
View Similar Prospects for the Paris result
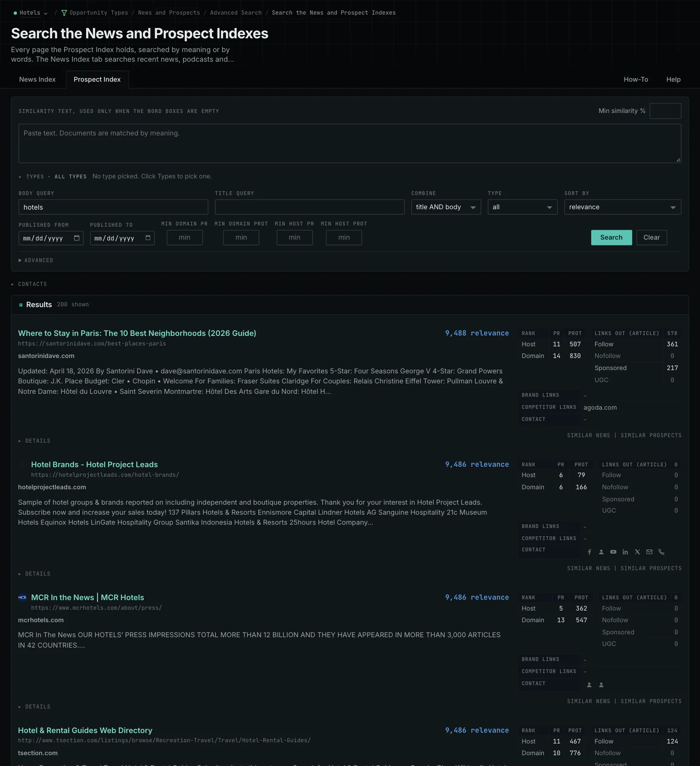[651, 436]
